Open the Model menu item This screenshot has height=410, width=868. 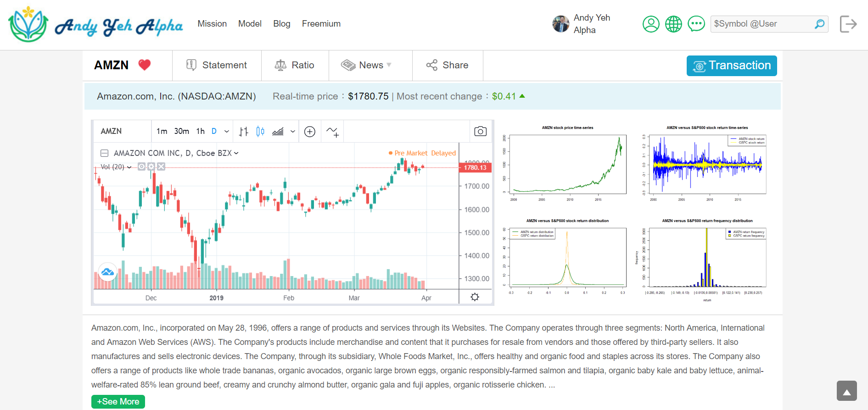click(250, 24)
